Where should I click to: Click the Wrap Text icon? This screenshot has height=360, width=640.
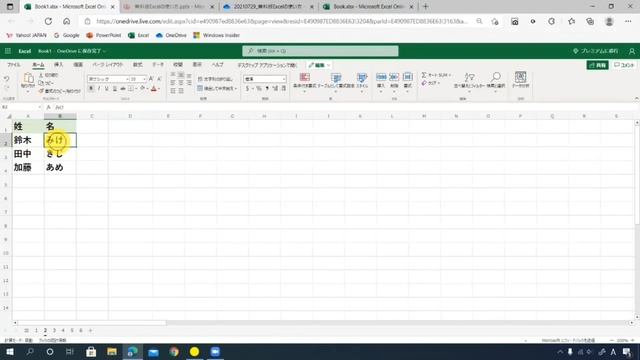[x=200, y=79]
